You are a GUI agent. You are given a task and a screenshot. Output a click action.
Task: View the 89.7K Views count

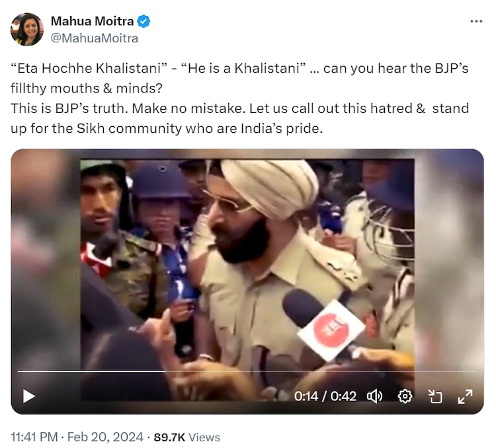click(x=186, y=437)
